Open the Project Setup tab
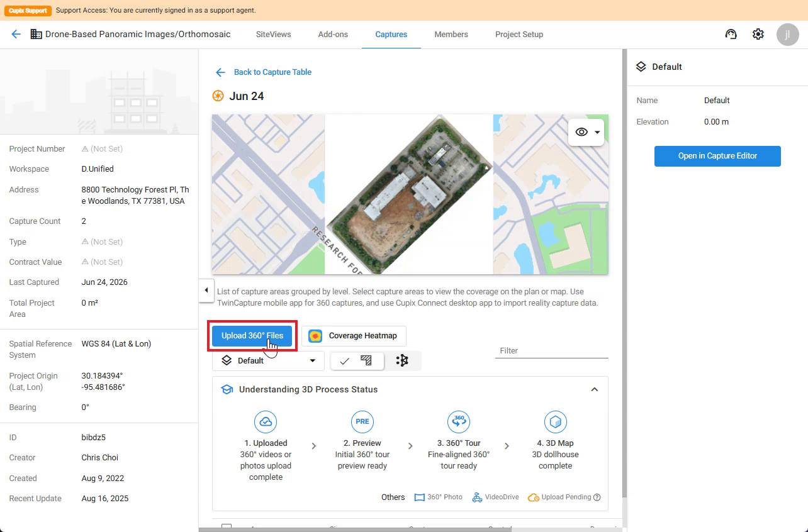The width and height of the screenshot is (808, 532). [519, 35]
